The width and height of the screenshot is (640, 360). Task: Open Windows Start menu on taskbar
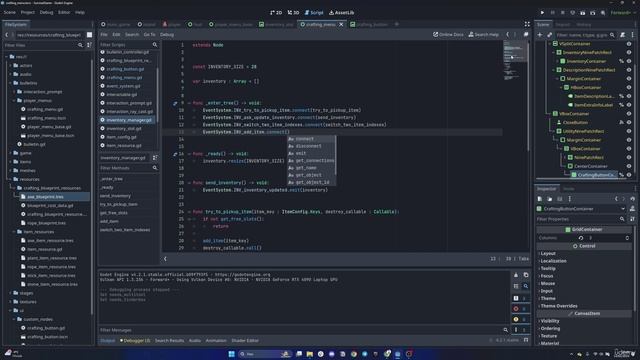[231, 354]
